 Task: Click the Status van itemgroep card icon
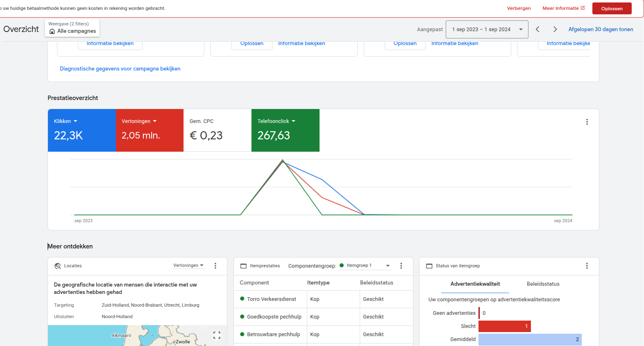429,266
